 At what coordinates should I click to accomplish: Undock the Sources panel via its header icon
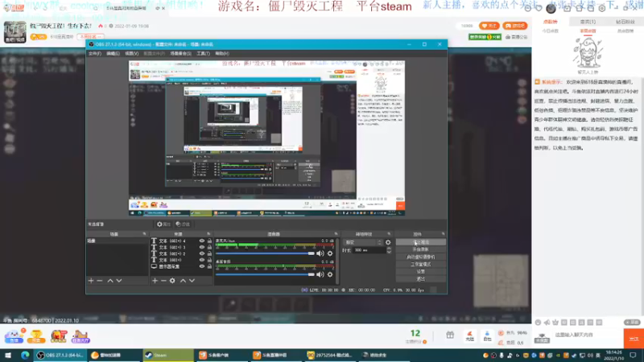tap(208, 234)
